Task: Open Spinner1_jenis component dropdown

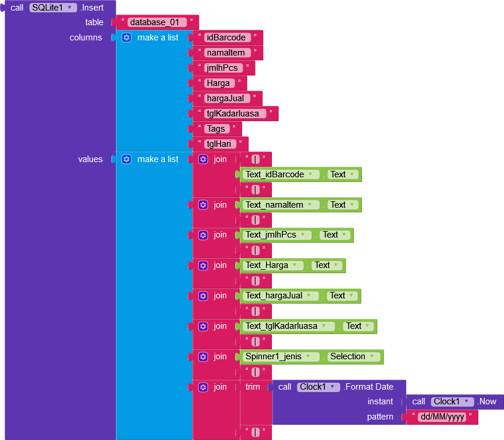Action: click(281, 356)
